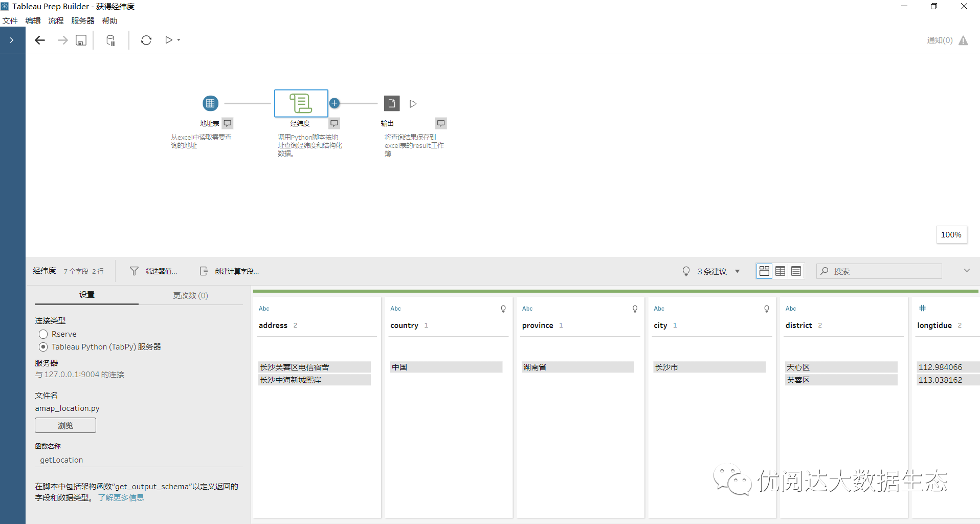Save the flow with the disk icon
The image size is (980, 524).
click(x=81, y=40)
